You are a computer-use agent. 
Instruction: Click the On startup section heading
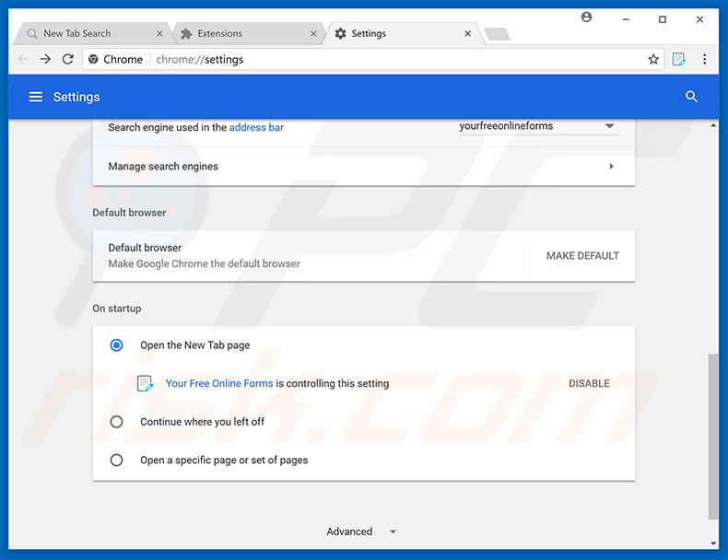[116, 309]
